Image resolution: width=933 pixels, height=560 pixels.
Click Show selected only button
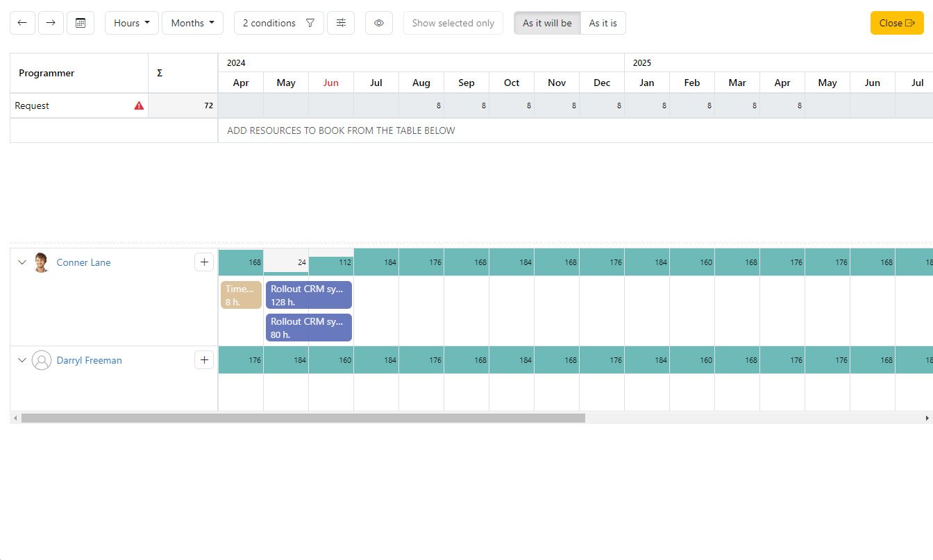pyautogui.click(x=453, y=23)
